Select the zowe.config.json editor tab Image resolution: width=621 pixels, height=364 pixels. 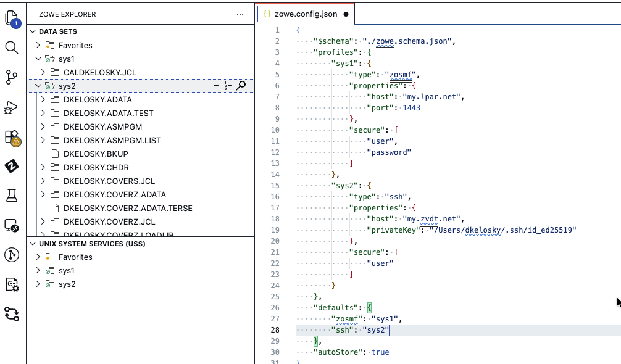pos(306,14)
